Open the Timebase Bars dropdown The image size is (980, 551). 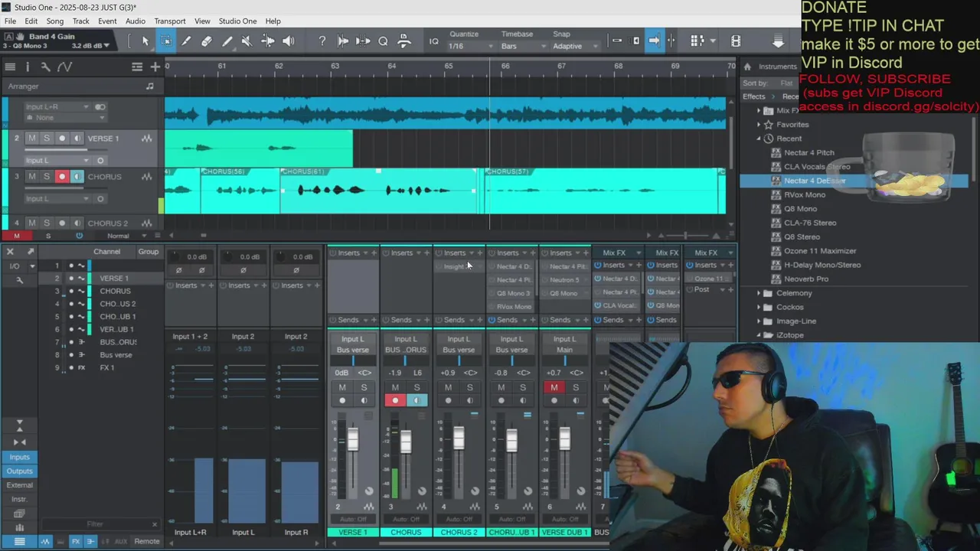click(x=524, y=46)
